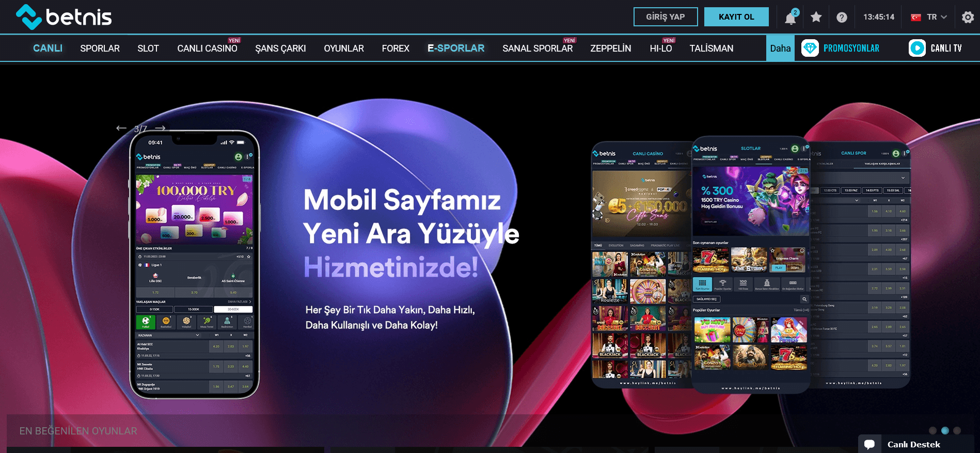Click the GİRİŞ YAP button
The height and width of the screenshot is (453, 980).
pyautogui.click(x=666, y=17)
